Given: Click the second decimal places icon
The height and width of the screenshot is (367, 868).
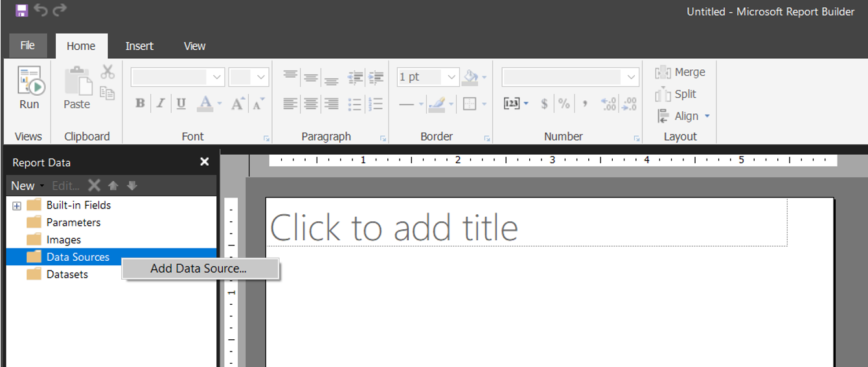Looking at the screenshot, I should click(x=629, y=104).
